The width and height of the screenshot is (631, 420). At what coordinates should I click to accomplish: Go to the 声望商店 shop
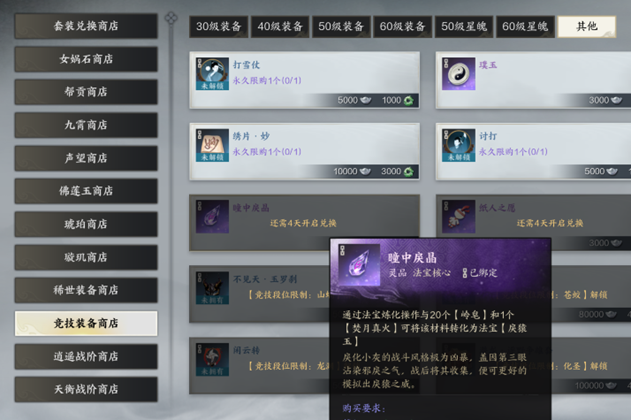coord(86,158)
